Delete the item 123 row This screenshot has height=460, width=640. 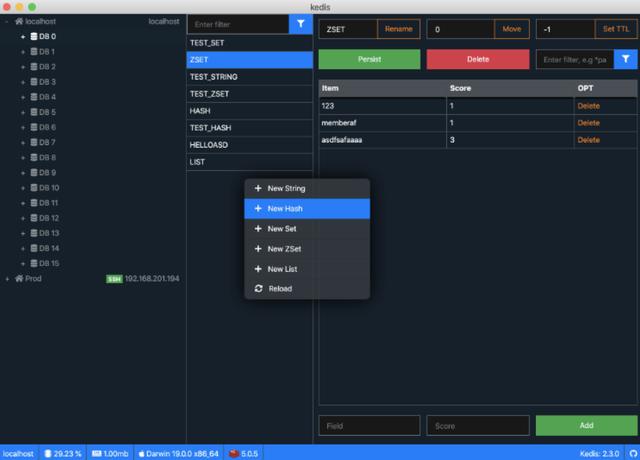tap(588, 106)
